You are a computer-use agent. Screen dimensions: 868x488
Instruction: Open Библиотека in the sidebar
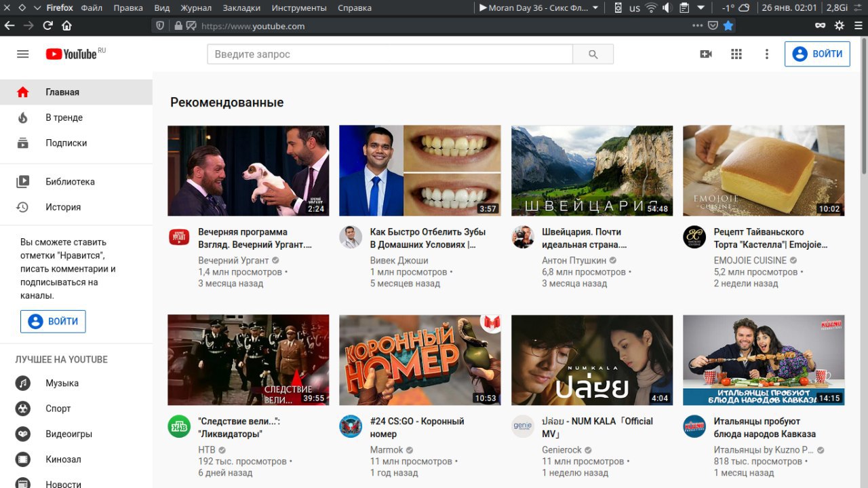[76, 182]
